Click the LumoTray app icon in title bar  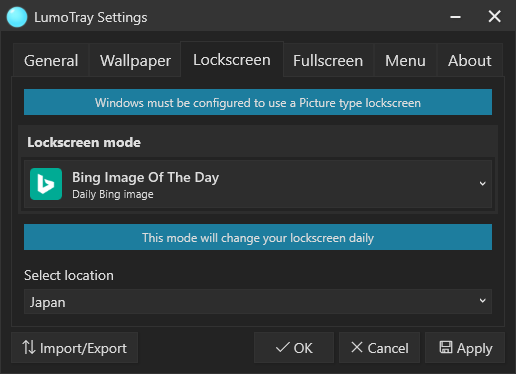point(17,17)
